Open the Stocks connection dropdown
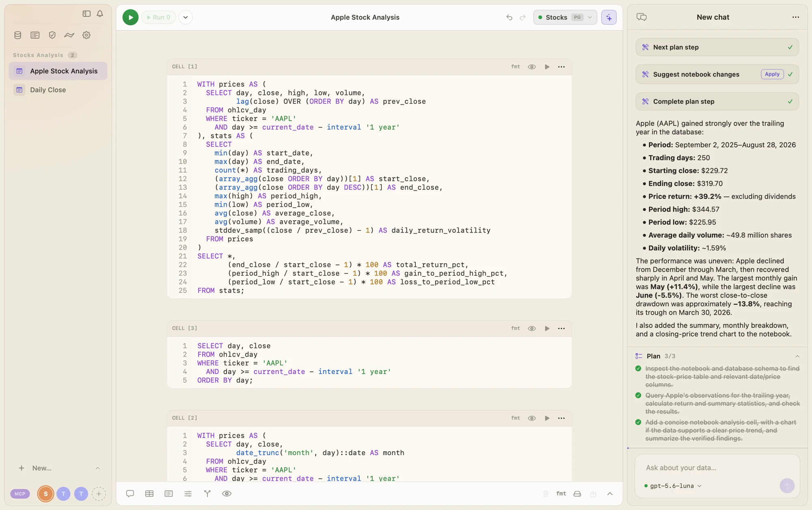The width and height of the screenshot is (812, 510). point(565,17)
